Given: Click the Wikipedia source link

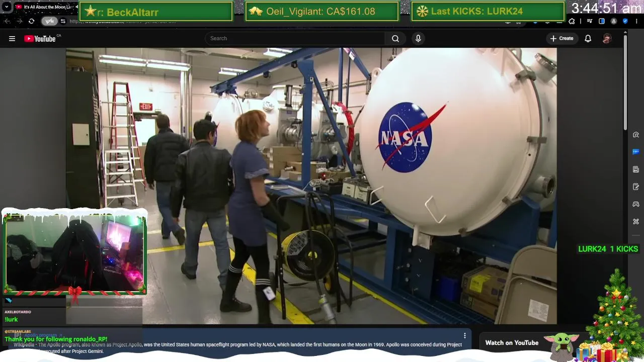Looking at the screenshot, I should pos(24,345).
